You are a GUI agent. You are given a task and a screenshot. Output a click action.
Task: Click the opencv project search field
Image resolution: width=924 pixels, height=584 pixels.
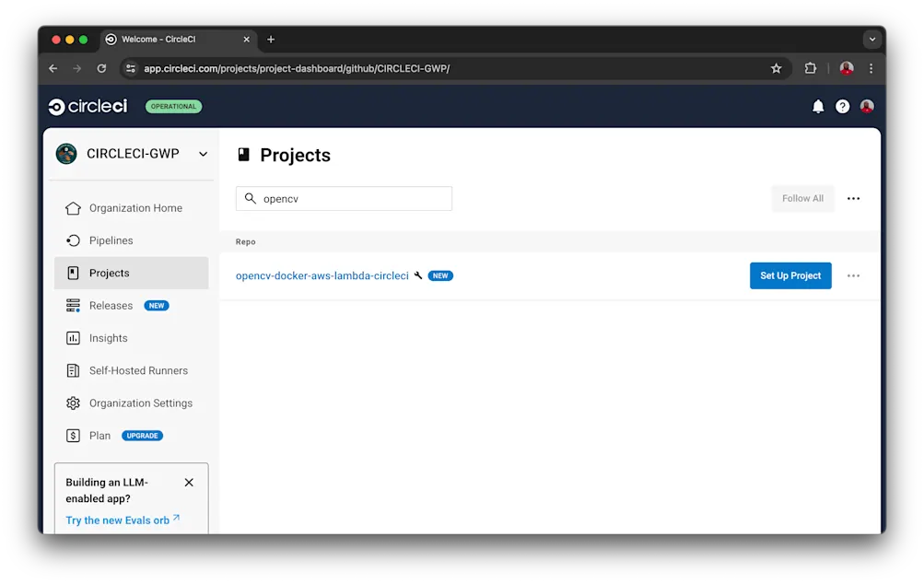[344, 198]
